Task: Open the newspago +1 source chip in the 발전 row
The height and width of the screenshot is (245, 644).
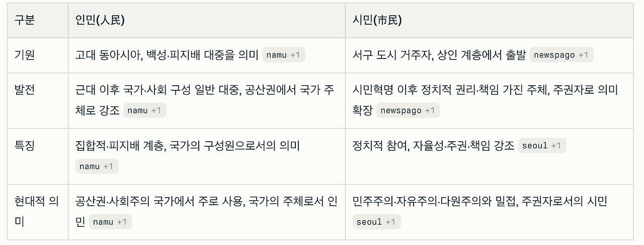Action: tap(408, 110)
